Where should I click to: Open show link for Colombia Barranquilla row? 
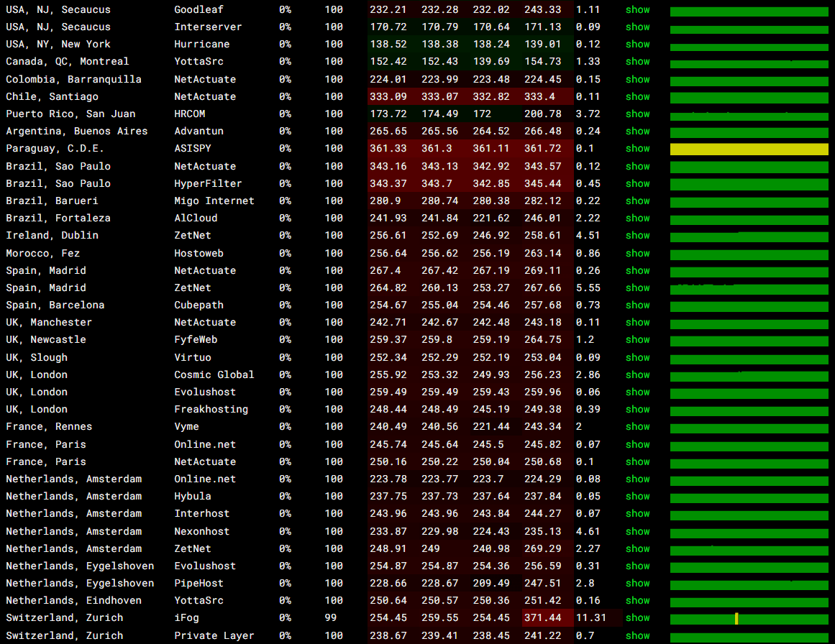click(637, 79)
